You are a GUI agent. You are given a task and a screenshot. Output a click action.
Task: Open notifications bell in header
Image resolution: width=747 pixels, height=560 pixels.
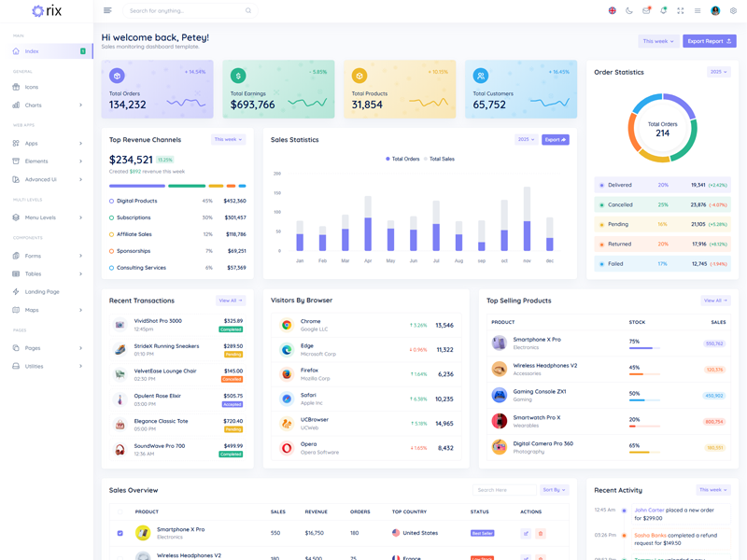663,10
